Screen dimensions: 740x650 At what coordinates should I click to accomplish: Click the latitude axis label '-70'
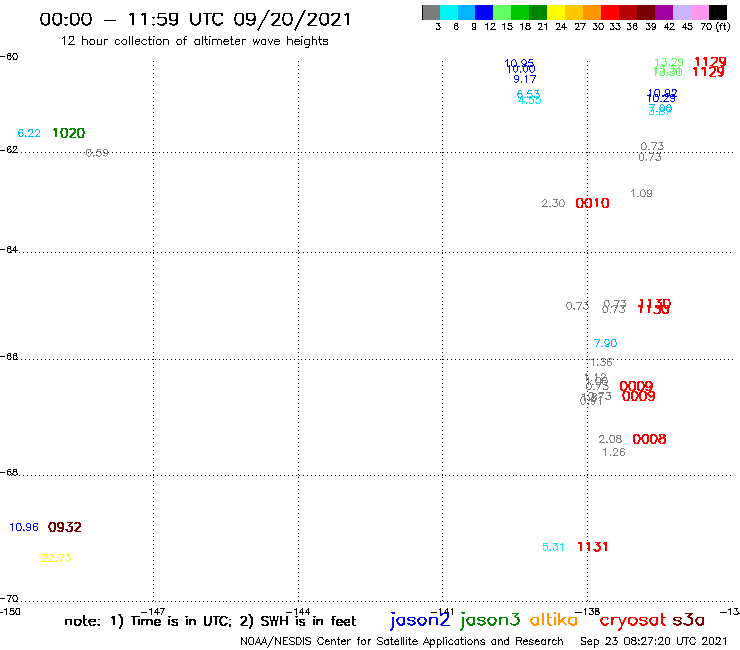point(9,599)
